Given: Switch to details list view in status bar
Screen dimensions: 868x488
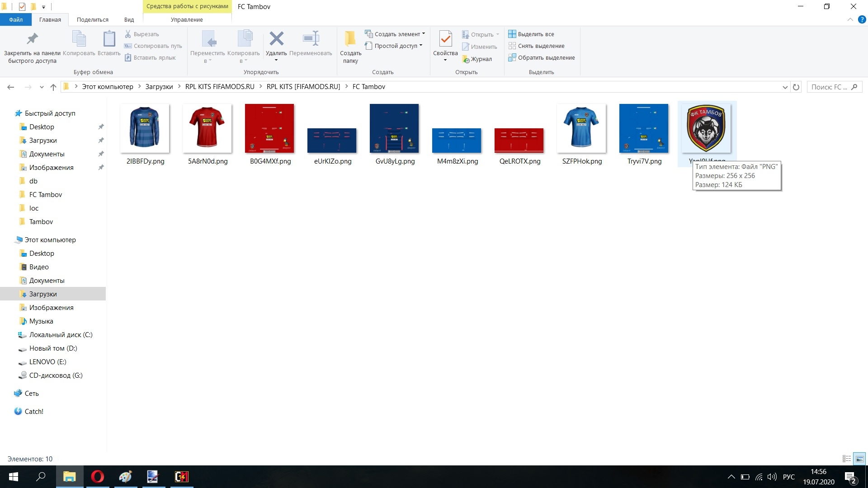Looking at the screenshot, I should point(847,459).
